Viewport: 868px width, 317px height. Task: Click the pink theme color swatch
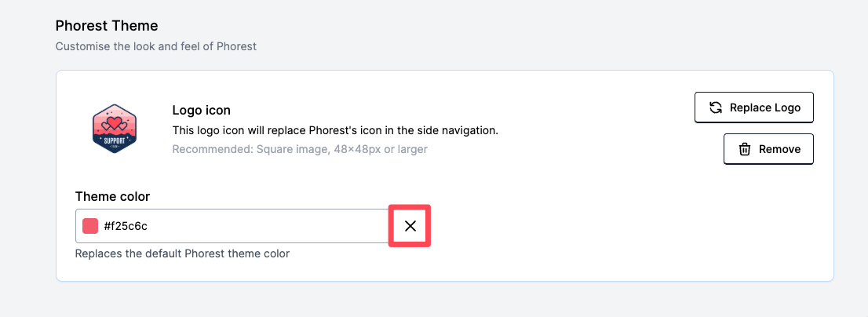tap(90, 226)
